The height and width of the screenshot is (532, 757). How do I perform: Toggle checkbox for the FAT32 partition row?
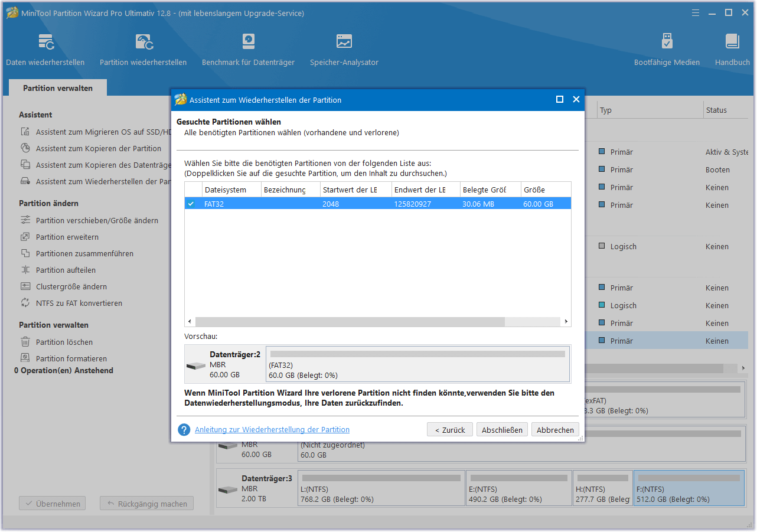tap(191, 204)
